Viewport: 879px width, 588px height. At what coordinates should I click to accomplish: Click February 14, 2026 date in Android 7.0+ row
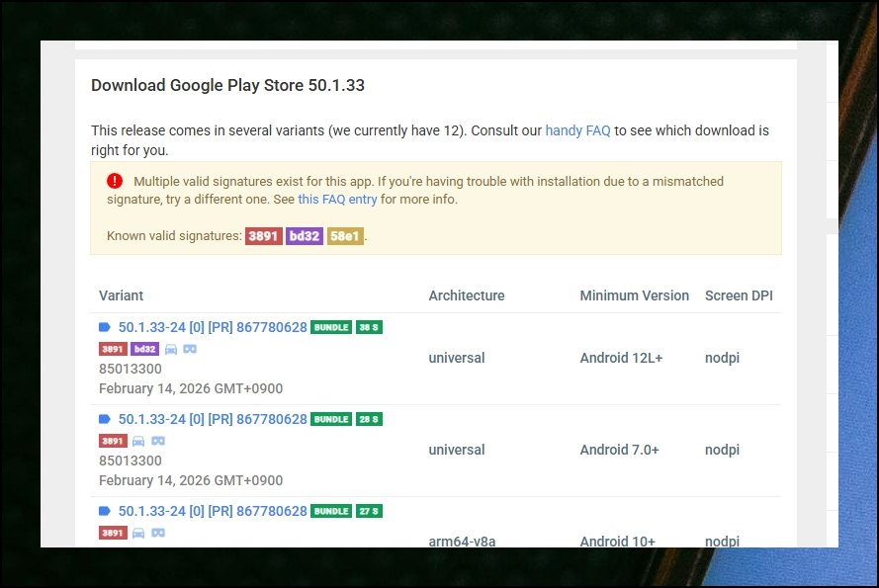coord(191,480)
